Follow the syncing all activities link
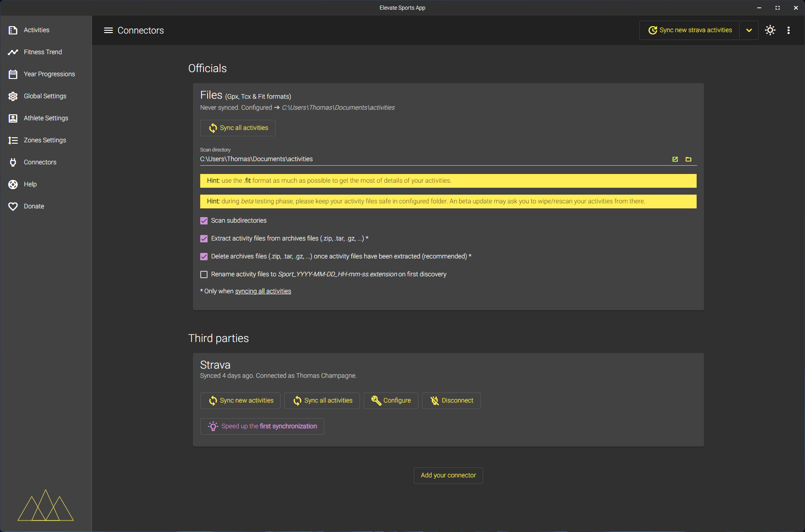The width and height of the screenshot is (805, 532). [263, 291]
